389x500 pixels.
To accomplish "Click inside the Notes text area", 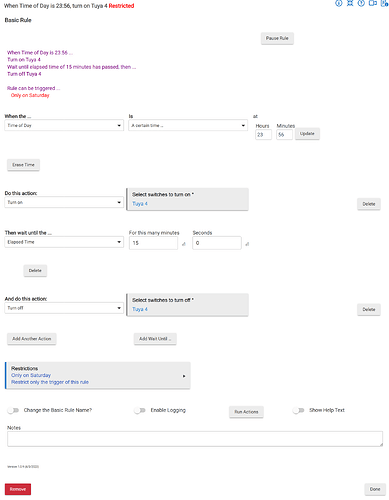I will pos(195,439).
